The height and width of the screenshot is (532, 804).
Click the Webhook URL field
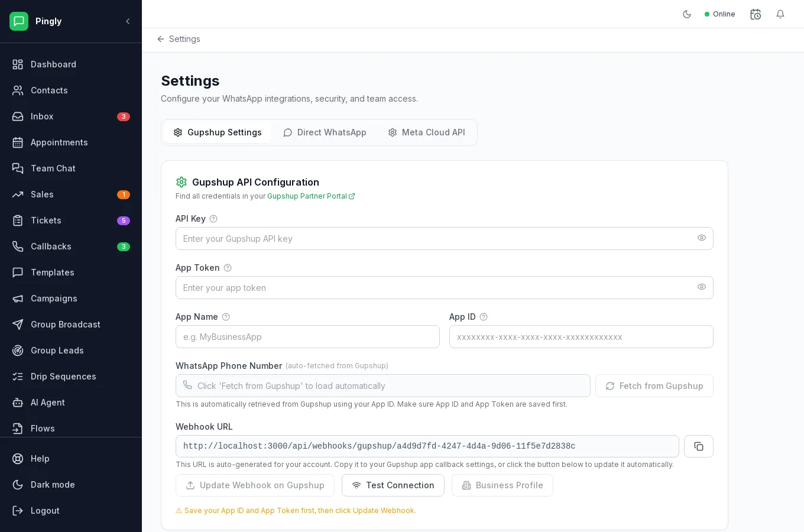pyautogui.click(x=427, y=446)
